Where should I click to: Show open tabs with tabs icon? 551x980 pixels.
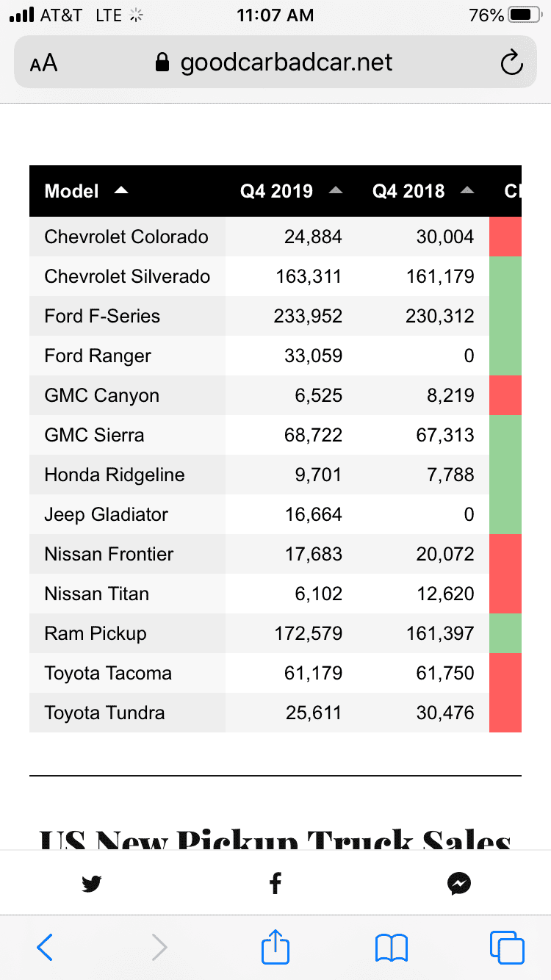[x=507, y=948]
